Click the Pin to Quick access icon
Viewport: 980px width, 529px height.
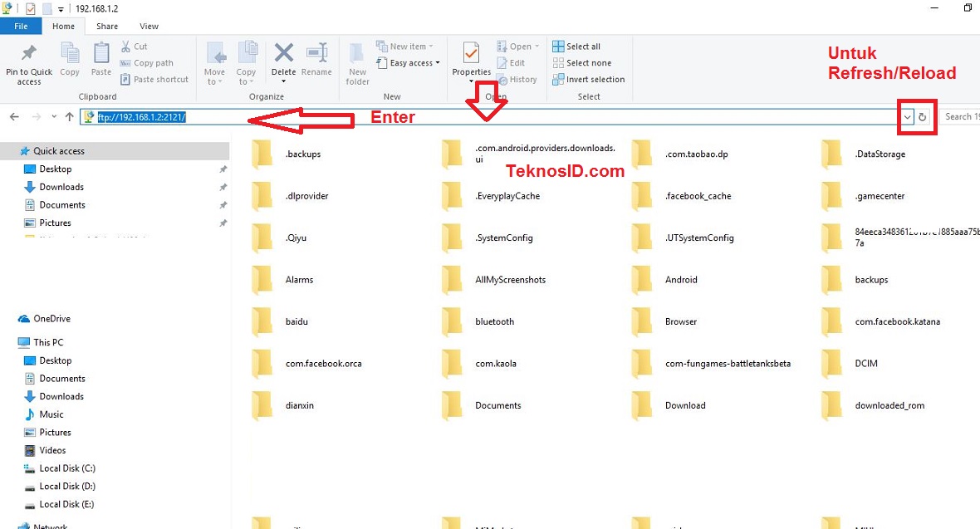28,54
